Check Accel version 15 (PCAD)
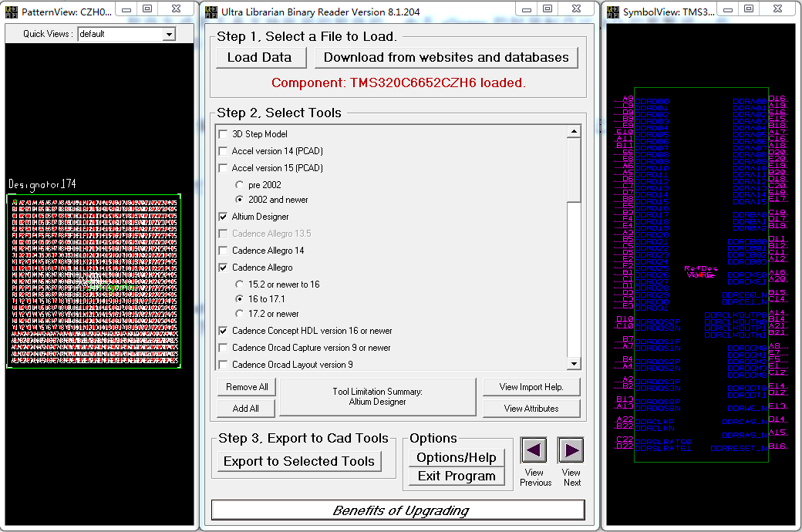 click(223, 168)
